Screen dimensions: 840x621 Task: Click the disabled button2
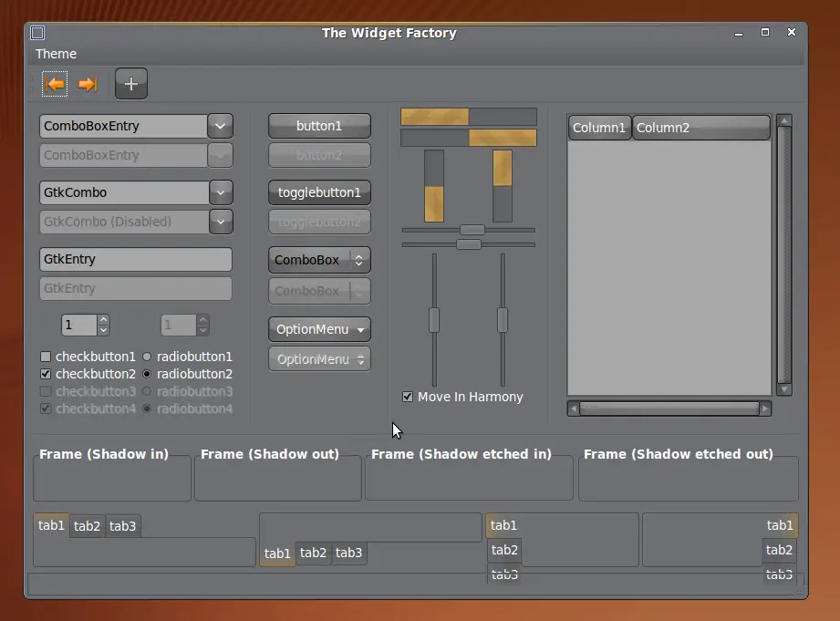(319, 155)
